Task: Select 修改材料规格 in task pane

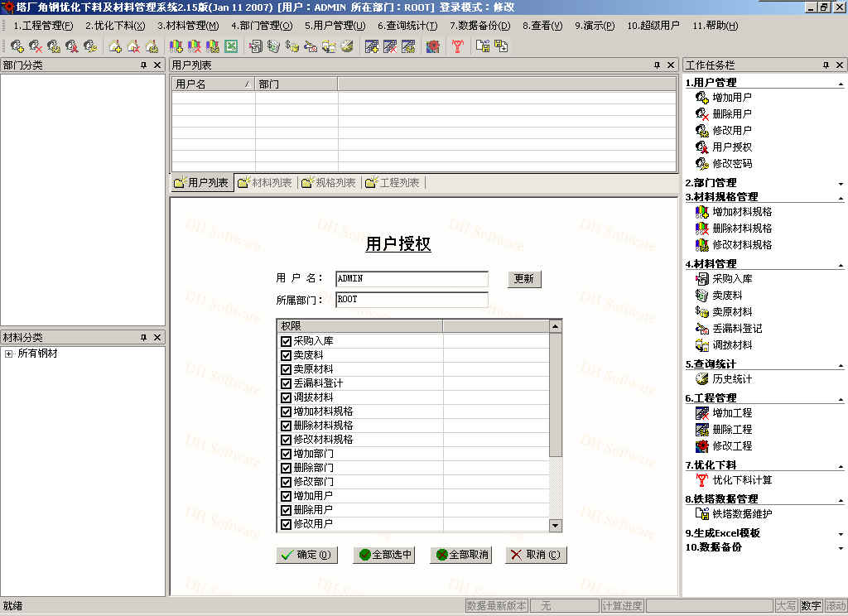Action: coord(742,244)
